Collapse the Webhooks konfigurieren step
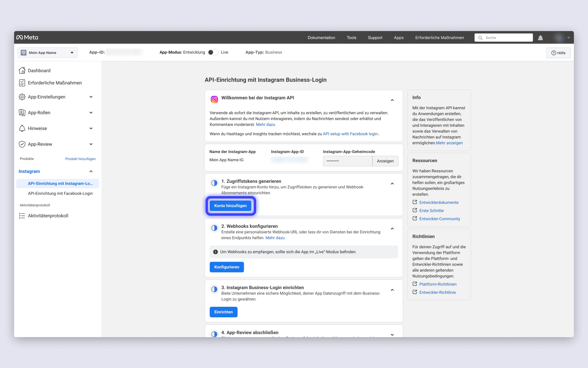The height and width of the screenshot is (368, 588). click(x=392, y=229)
